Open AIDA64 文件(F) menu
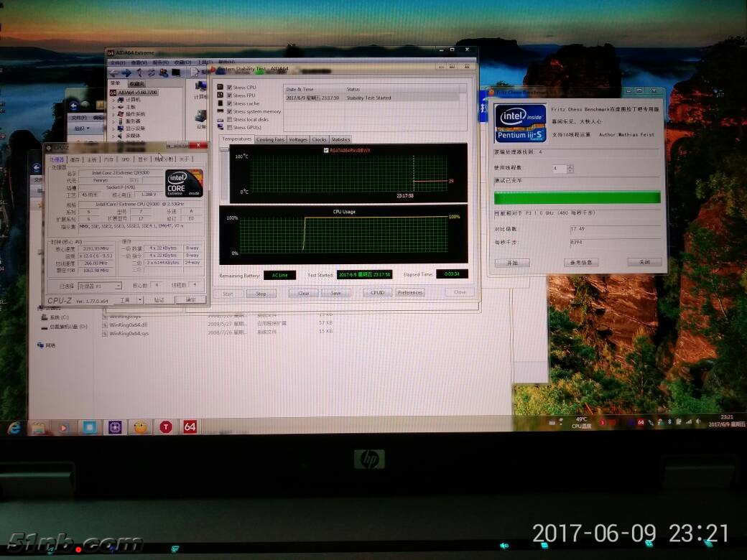Image resolution: width=747 pixels, height=560 pixels. [118, 62]
